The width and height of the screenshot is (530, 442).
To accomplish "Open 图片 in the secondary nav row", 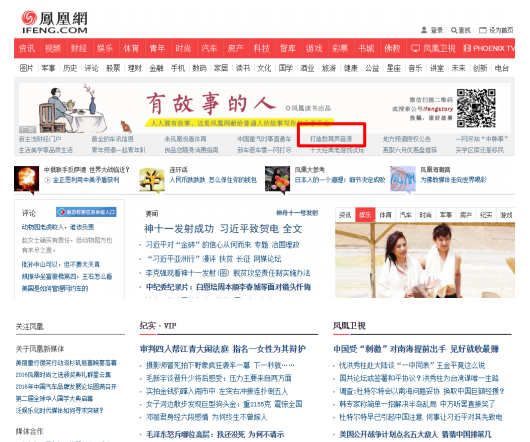I will tap(26, 68).
